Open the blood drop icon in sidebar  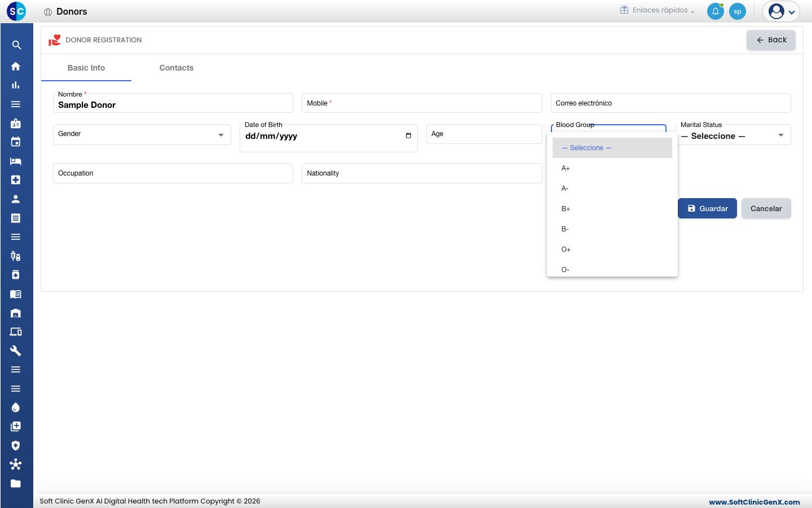click(16, 408)
